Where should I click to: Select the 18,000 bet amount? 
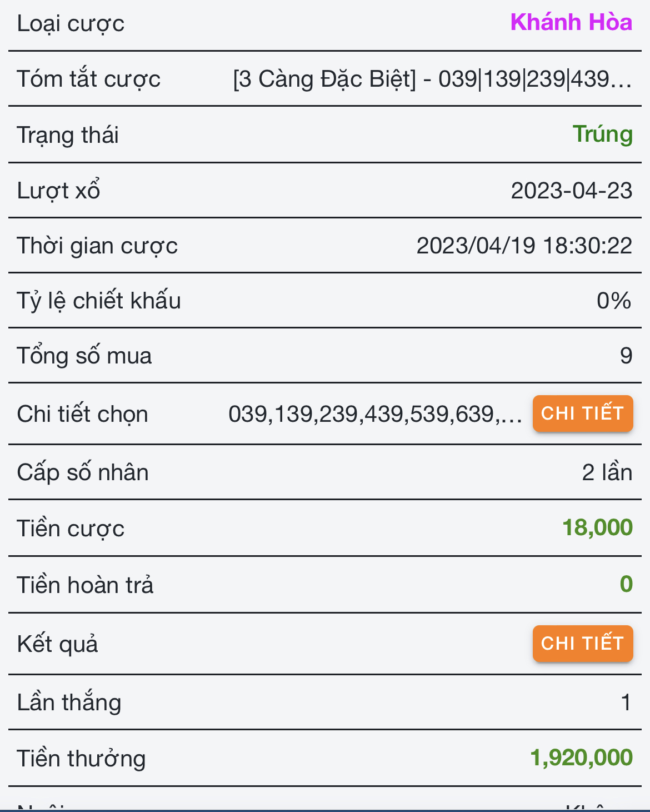(x=597, y=527)
